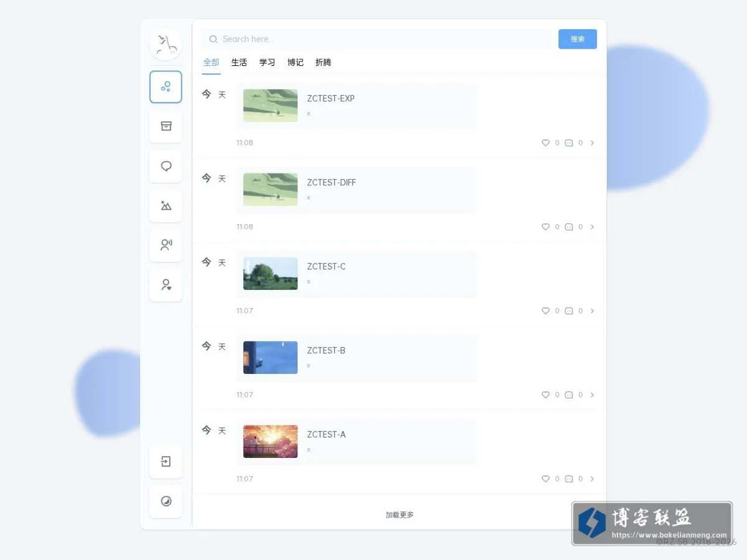Open the ZCTEST-A title link
Image resolution: width=747 pixels, height=560 pixels.
click(x=326, y=434)
